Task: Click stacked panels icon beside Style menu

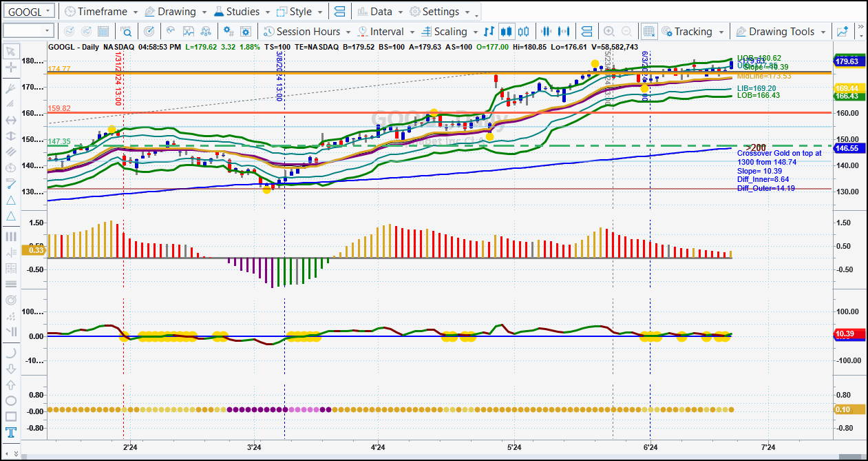Action: coord(339,12)
